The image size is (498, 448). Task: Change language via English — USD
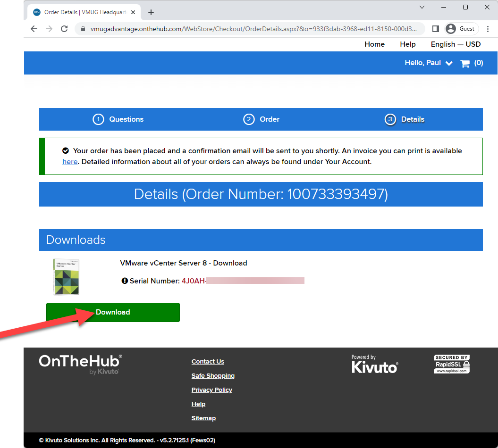(x=456, y=44)
